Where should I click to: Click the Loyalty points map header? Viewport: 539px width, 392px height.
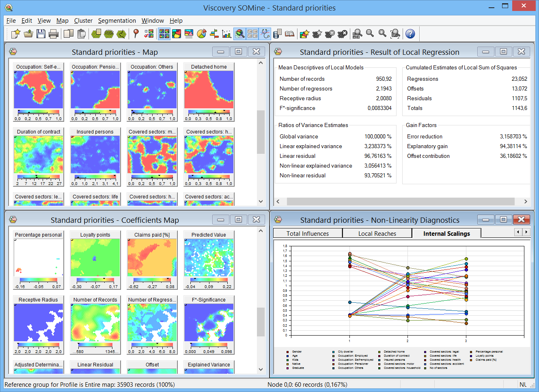tap(95, 235)
